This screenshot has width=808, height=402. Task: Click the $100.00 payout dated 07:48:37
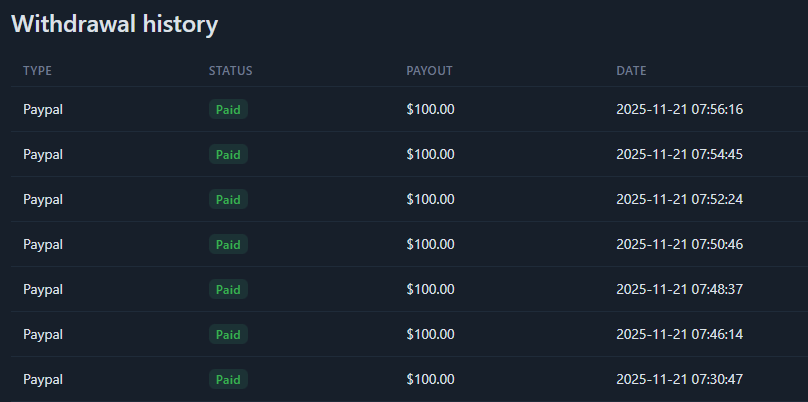(430, 289)
